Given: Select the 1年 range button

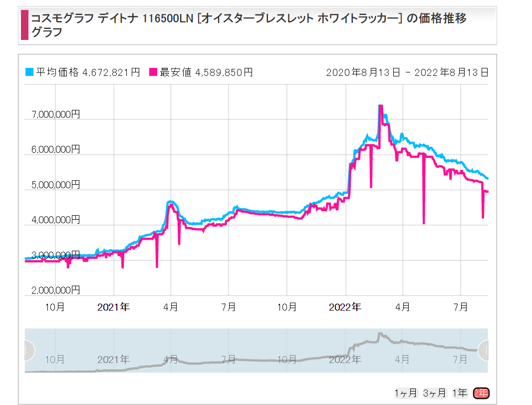Looking at the screenshot, I should coord(460,393).
